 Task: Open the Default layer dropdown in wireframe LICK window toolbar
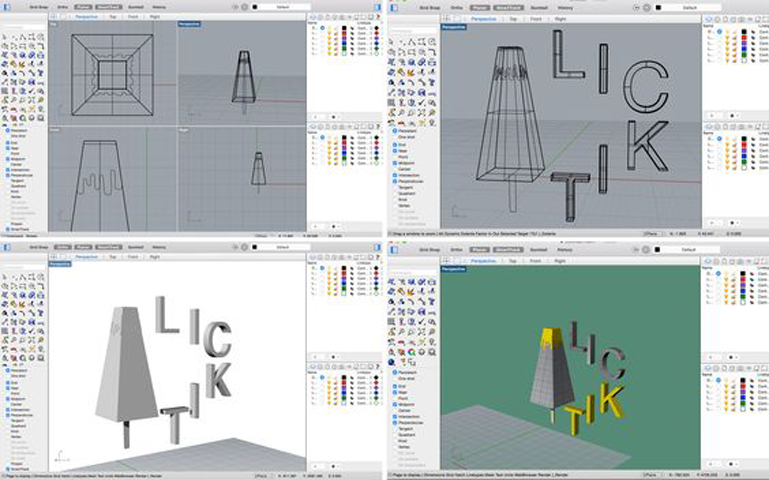point(690,8)
